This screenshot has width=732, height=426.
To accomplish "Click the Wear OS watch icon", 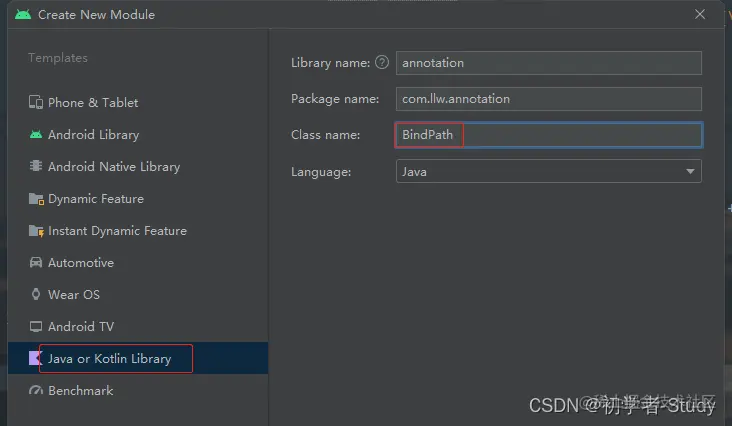I will click(x=36, y=294).
